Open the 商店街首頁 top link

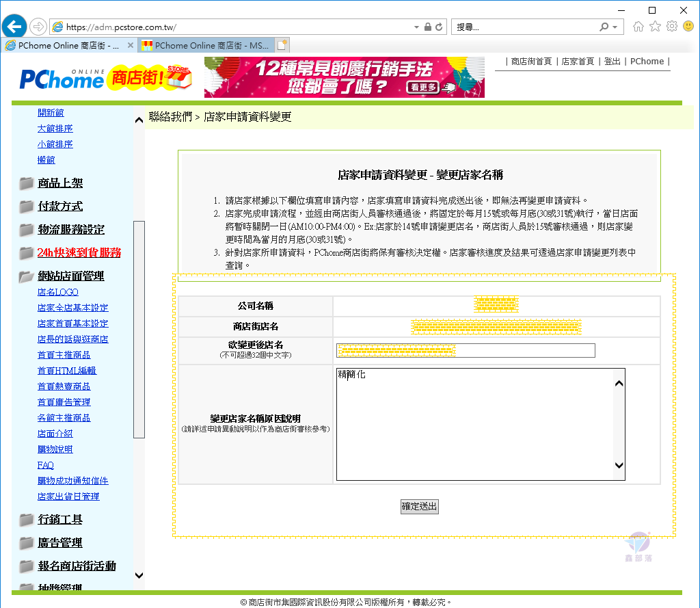tap(531, 61)
